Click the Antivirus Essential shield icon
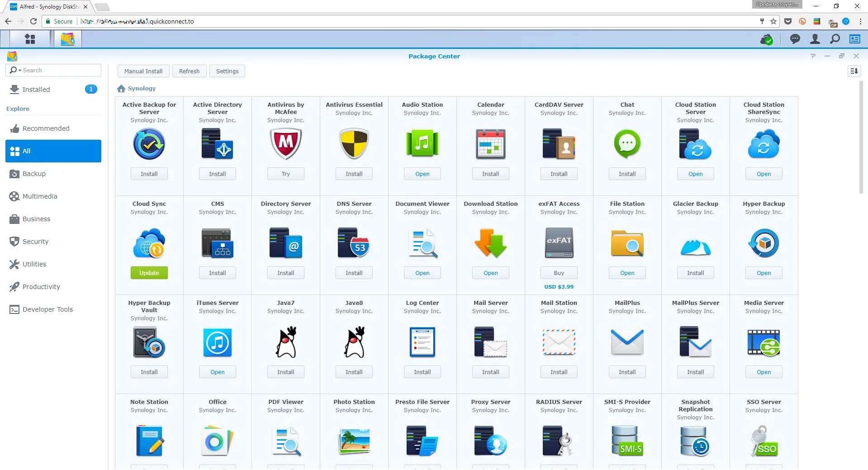Viewport: 868px width, 470px height. pos(354,144)
